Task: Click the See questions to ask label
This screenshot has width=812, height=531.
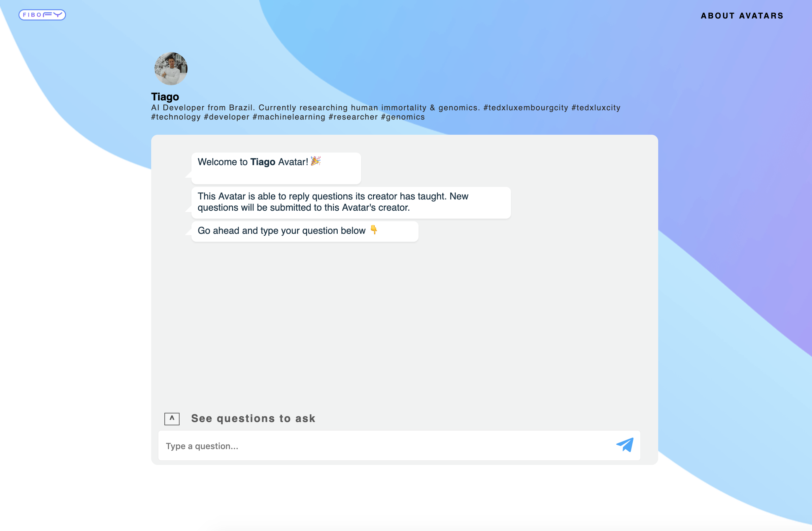Action: pos(253,418)
